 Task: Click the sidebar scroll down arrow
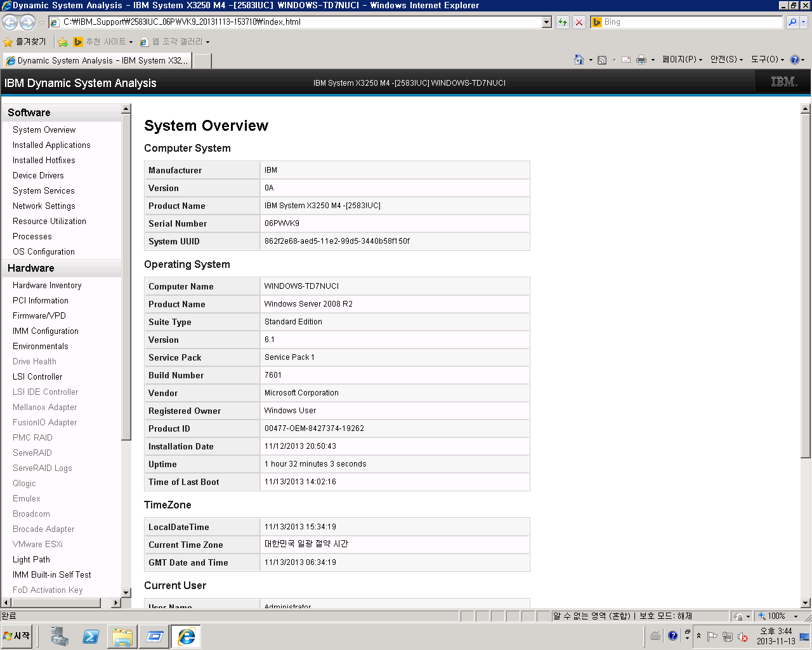pos(126,592)
